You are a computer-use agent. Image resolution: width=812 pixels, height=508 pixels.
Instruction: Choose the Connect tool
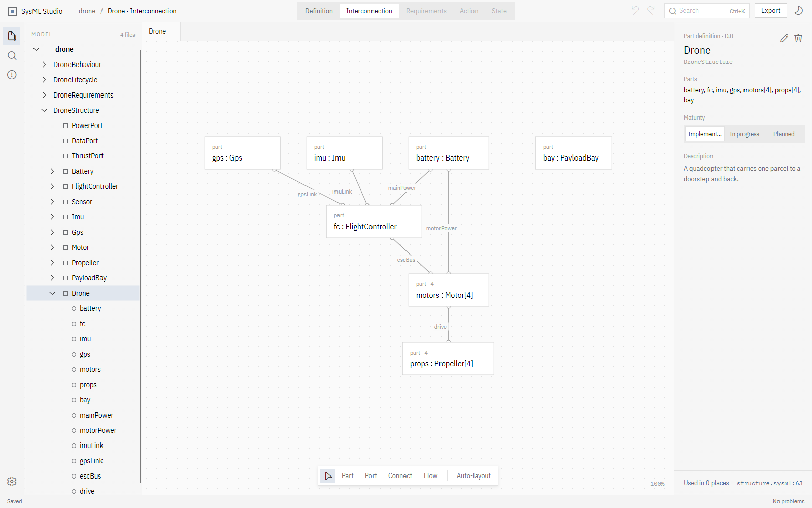400,476
